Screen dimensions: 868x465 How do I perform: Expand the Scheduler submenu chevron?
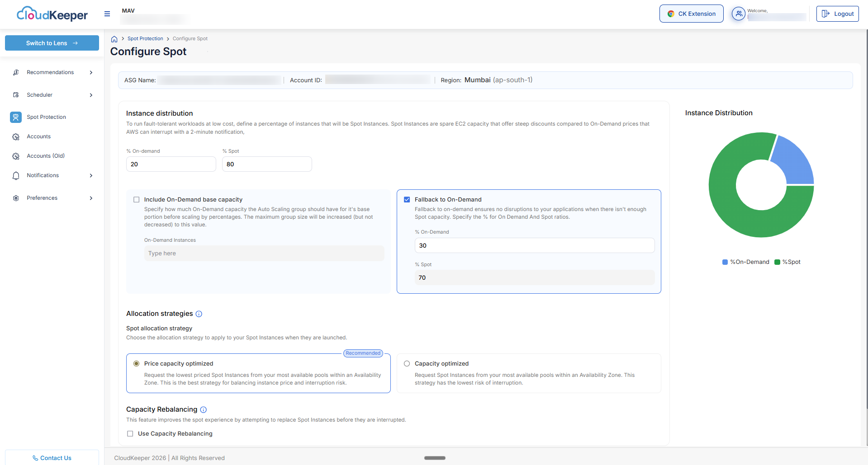(x=91, y=95)
